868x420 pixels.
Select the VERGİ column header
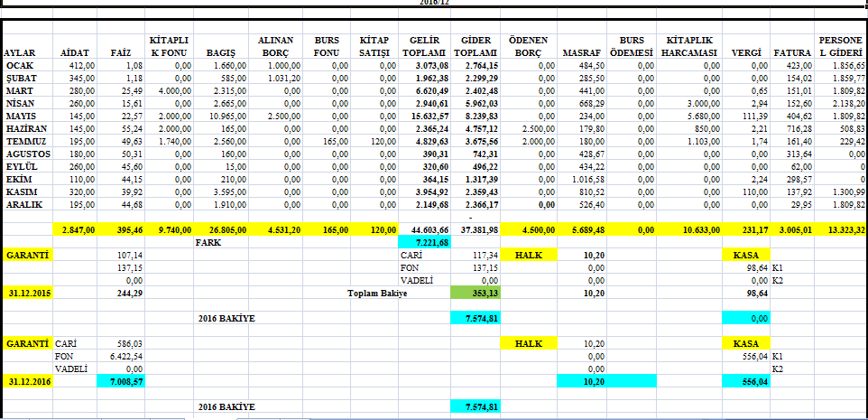[746, 47]
